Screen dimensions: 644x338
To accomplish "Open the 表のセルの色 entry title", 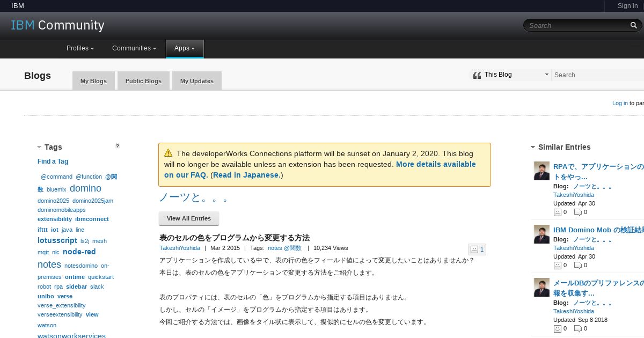I will tap(235, 238).
